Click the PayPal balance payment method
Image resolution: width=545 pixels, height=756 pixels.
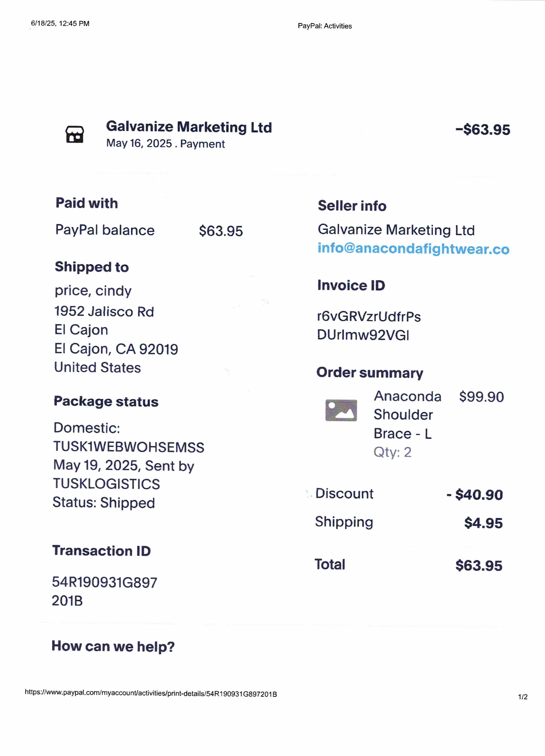(x=105, y=230)
